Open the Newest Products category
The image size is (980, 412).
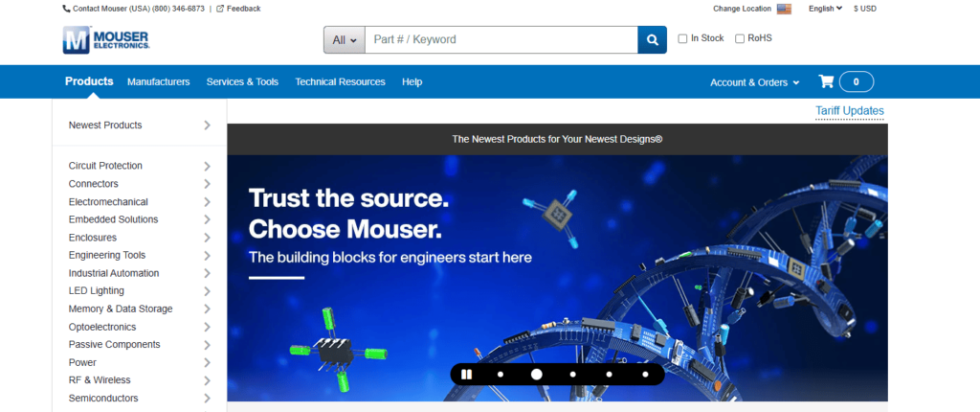105,126
